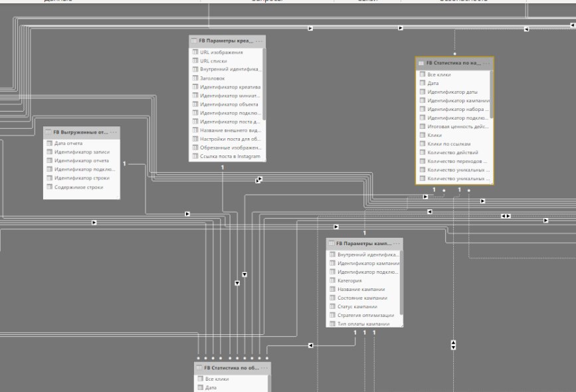The height and width of the screenshot is (392, 576).
Task: Select FB Выгруженные от table header
Action: tap(82, 132)
